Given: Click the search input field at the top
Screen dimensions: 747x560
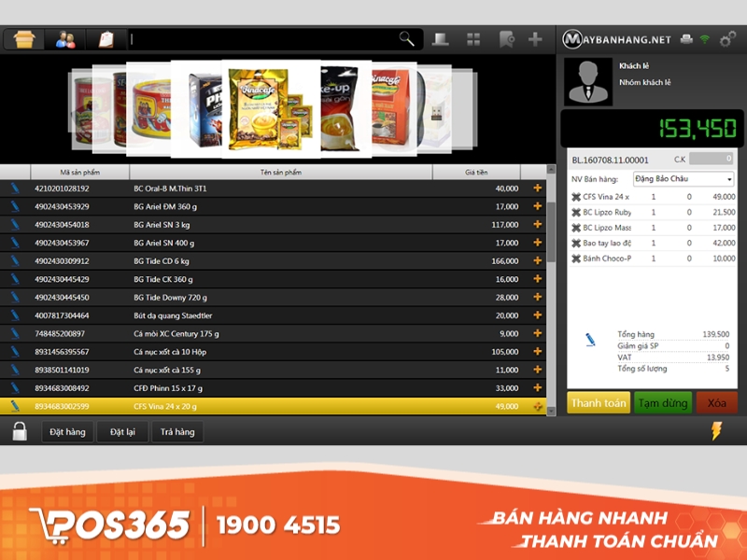Looking at the screenshot, I should (x=261, y=40).
